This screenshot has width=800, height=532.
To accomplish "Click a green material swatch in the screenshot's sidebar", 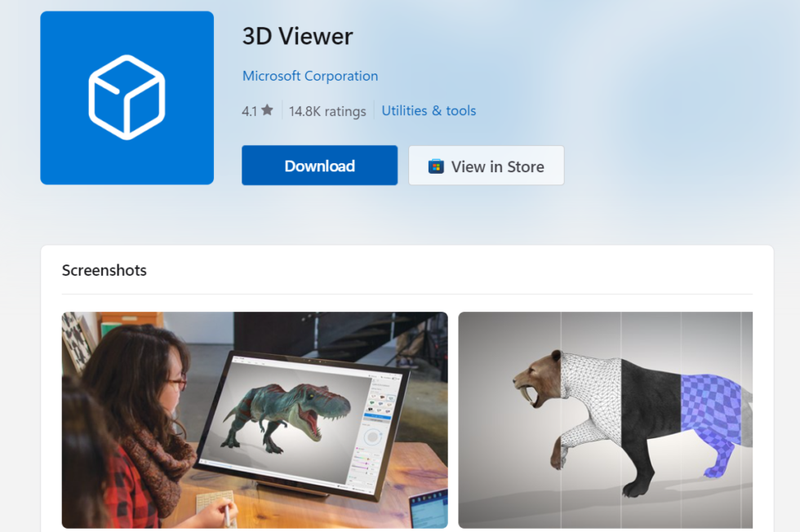I will (x=372, y=402).
